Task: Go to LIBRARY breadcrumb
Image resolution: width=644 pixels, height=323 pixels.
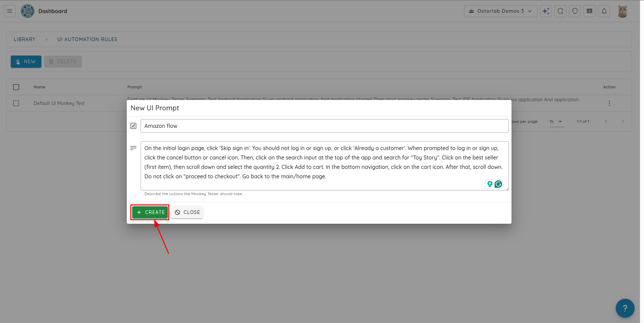Action: tap(25, 39)
